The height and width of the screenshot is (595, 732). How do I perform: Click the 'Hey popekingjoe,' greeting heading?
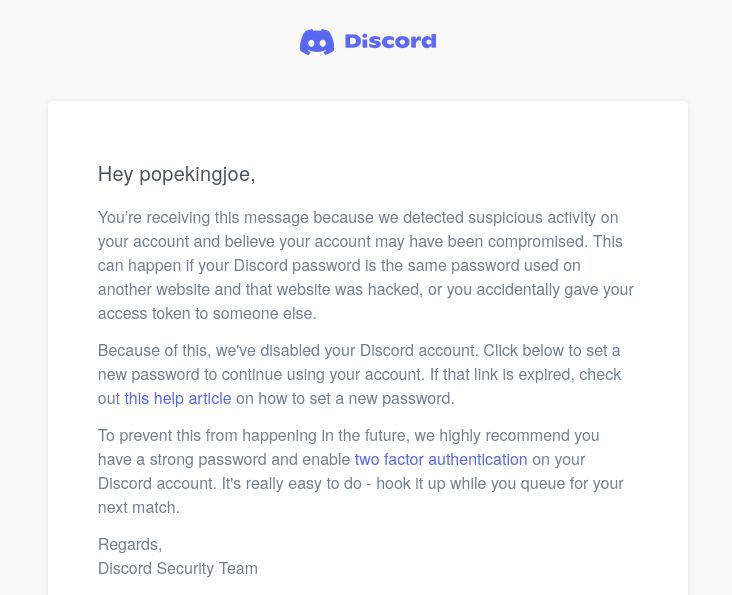[176, 174]
